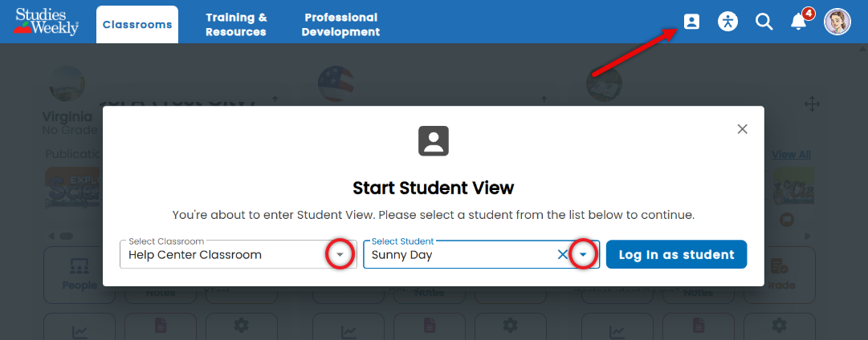Follow the View All link
The width and height of the screenshot is (868, 340).
point(791,155)
